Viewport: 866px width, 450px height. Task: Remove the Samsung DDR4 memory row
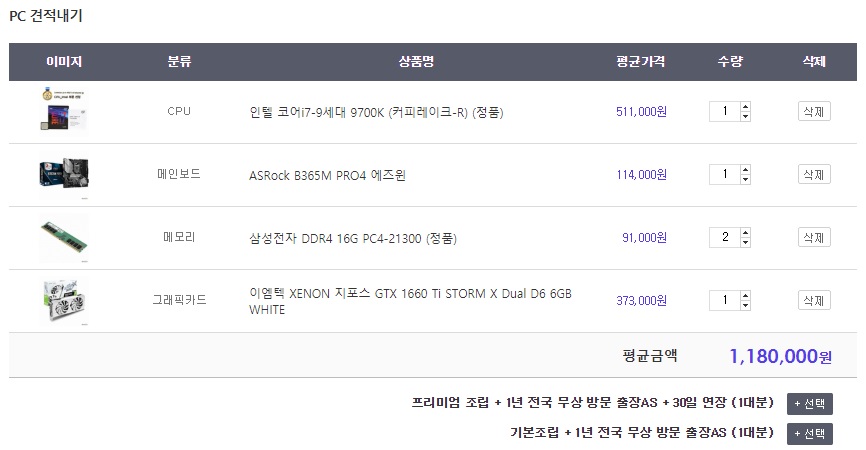click(x=813, y=237)
